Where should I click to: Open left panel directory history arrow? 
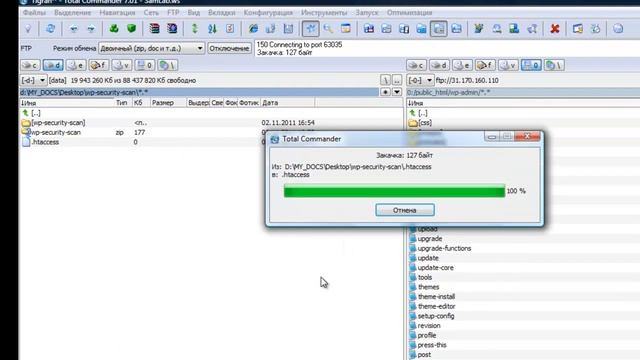pyautogui.click(x=397, y=92)
